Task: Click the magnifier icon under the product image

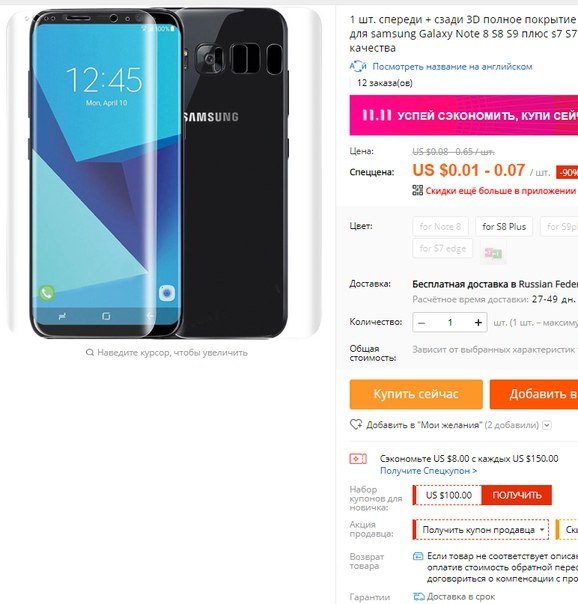Action: coord(90,352)
